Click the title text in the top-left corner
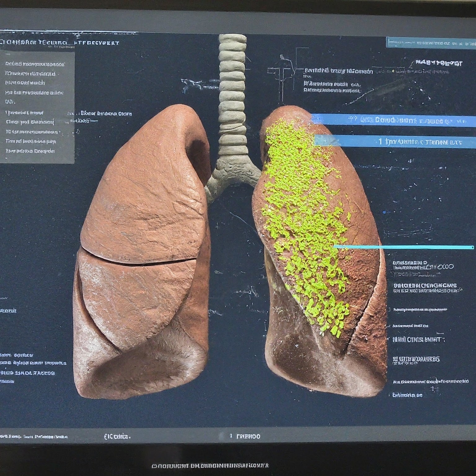 pos(59,42)
